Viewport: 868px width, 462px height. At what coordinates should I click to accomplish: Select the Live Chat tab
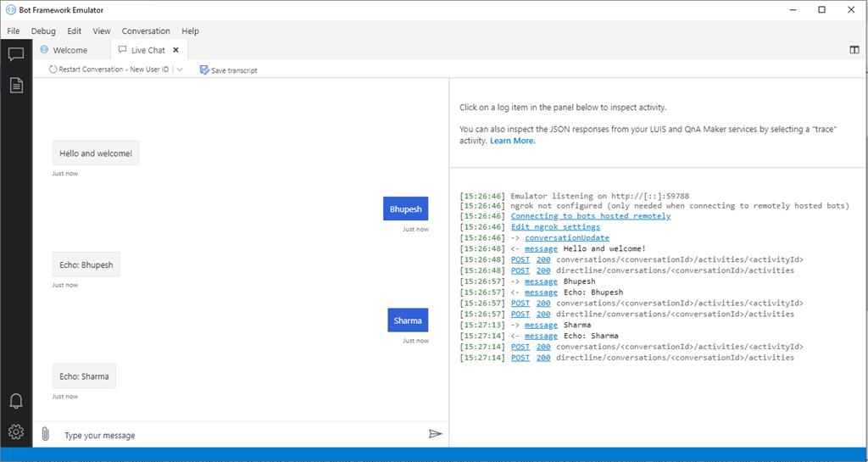(149, 50)
